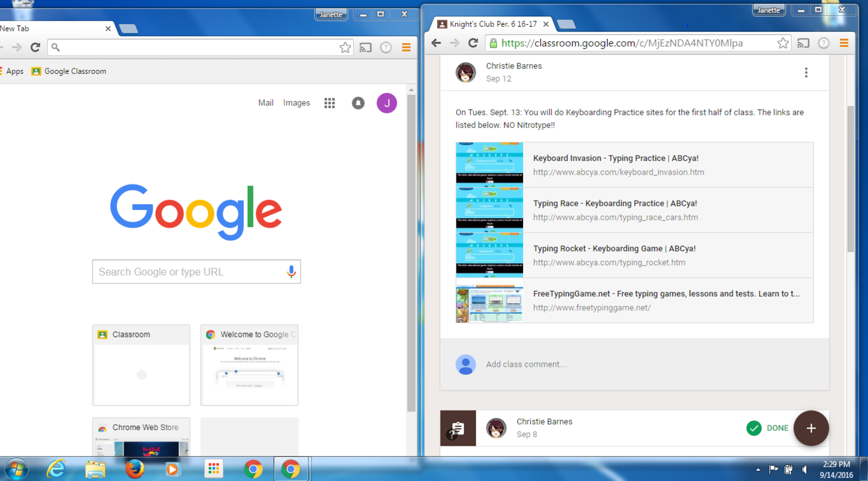Show hidden system tray icons arrow
Viewport: 868px width, 481px height.
point(758,469)
